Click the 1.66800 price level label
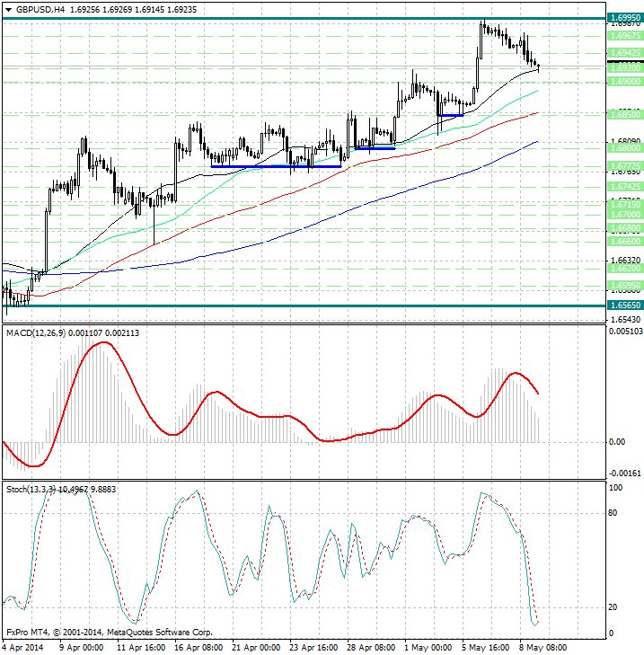 625,228
